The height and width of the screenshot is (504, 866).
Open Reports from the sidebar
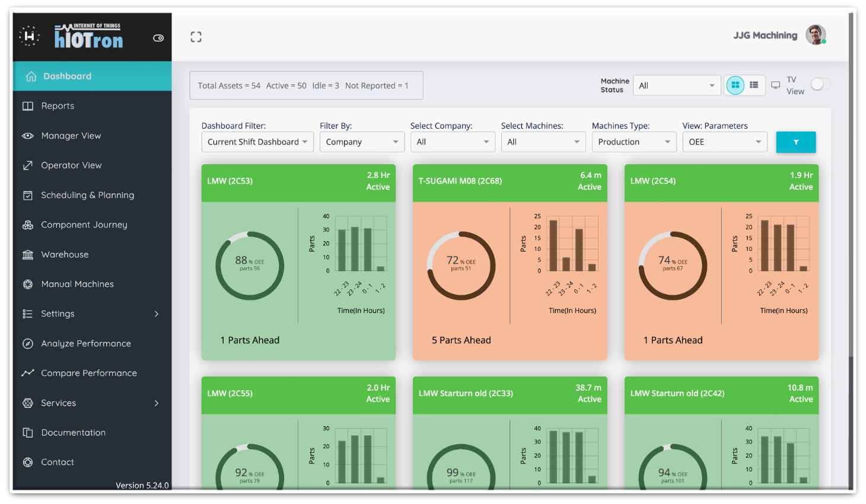[x=92, y=106]
